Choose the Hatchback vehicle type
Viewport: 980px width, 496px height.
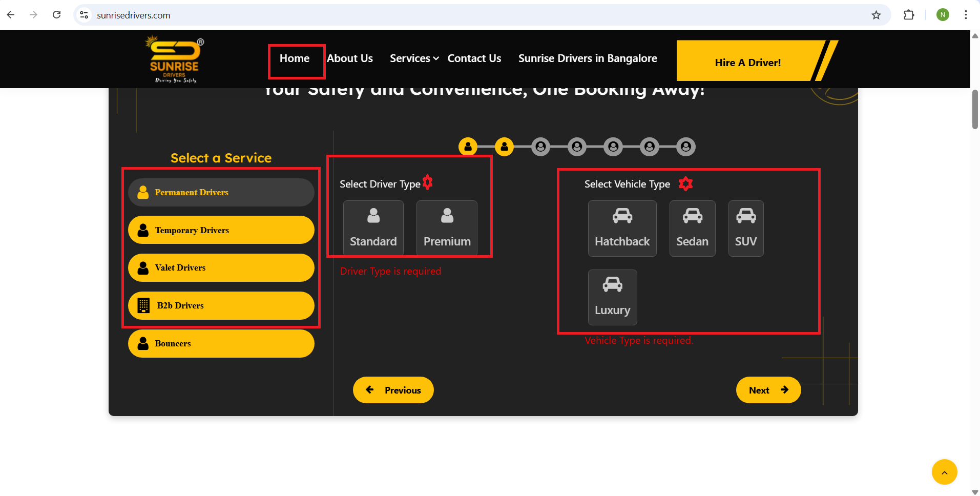pyautogui.click(x=622, y=229)
